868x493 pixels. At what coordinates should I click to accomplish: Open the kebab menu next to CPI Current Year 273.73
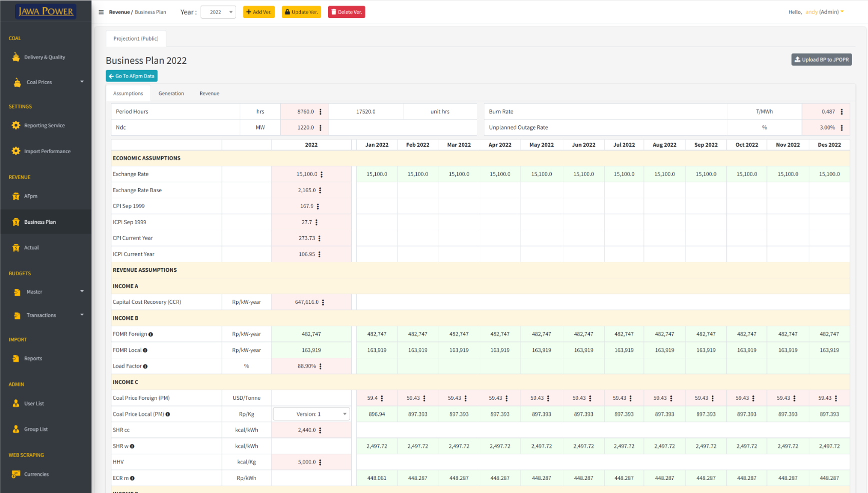pos(319,238)
